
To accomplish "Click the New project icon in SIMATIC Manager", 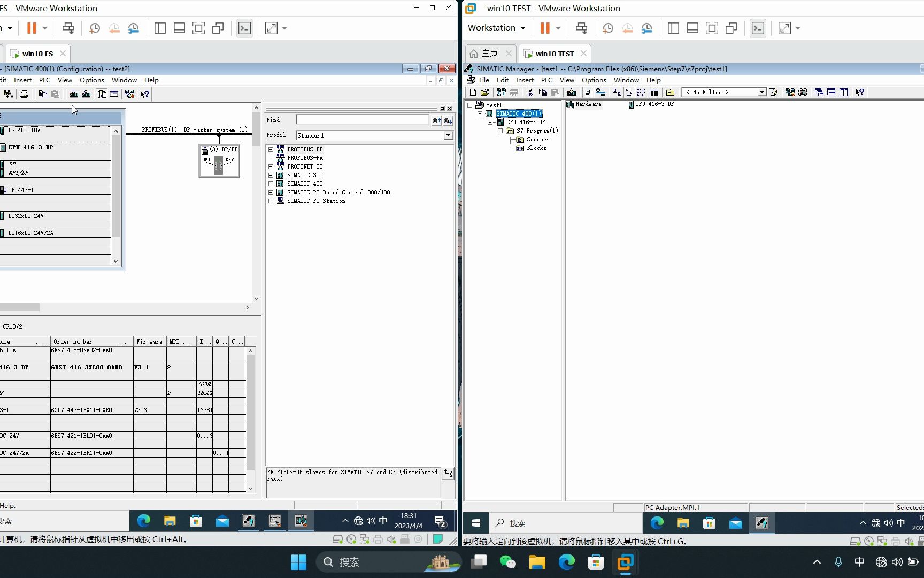I will 473,93.
